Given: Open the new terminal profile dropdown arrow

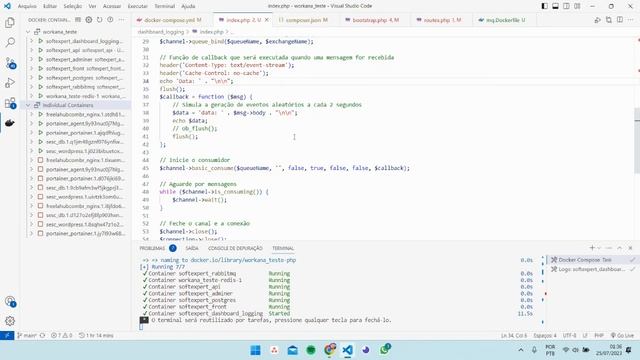Looking at the screenshot, I should pyautogui.click(x=599, y=248).
